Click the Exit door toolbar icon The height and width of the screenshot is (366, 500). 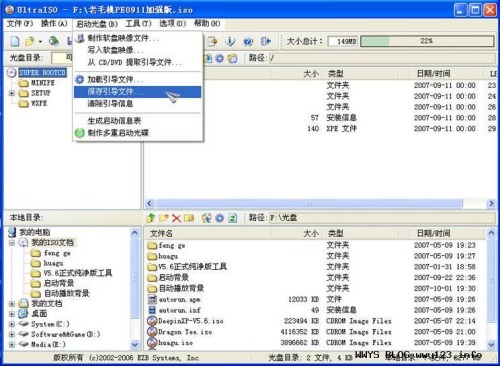266,41
